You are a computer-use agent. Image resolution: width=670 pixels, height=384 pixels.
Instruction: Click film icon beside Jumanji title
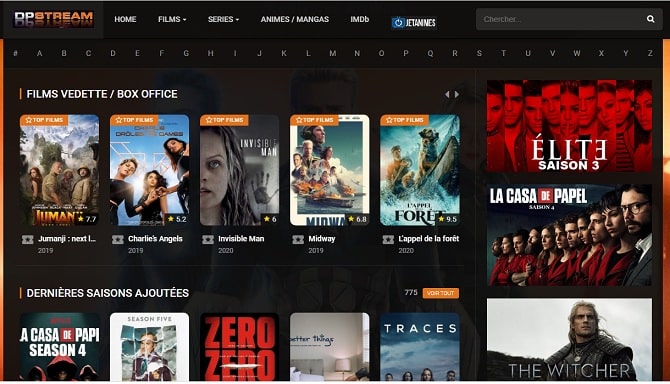click(x=28, y=239)
